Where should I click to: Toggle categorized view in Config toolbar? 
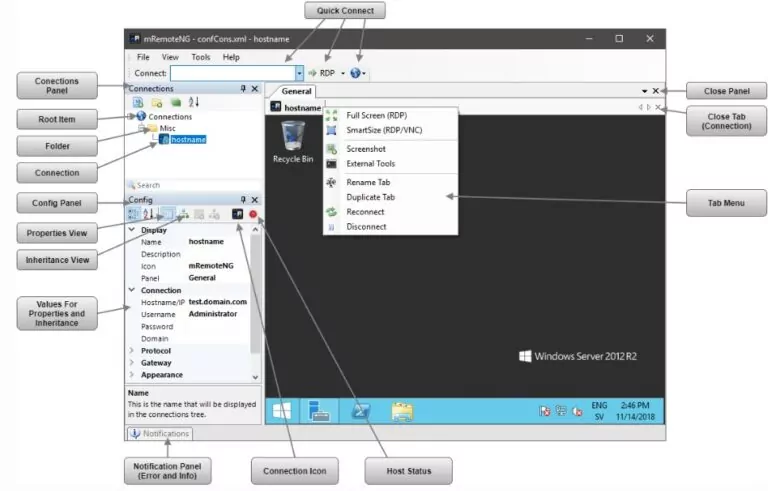[x=133, y=214]
